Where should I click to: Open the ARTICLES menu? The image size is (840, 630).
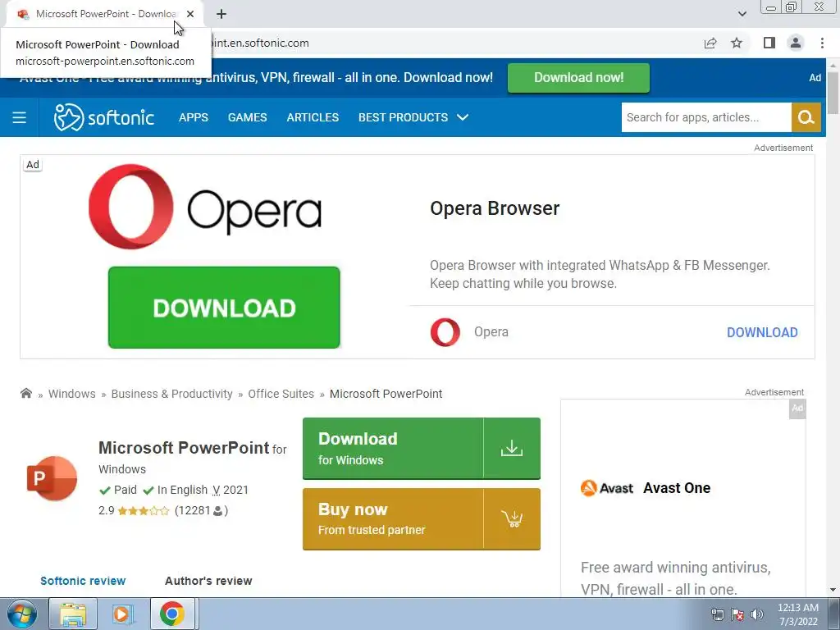coord(313,117)
